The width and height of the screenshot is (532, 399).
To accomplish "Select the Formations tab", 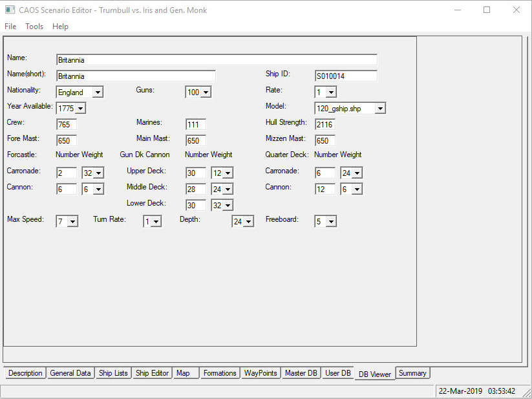I will tap(220, 373).
